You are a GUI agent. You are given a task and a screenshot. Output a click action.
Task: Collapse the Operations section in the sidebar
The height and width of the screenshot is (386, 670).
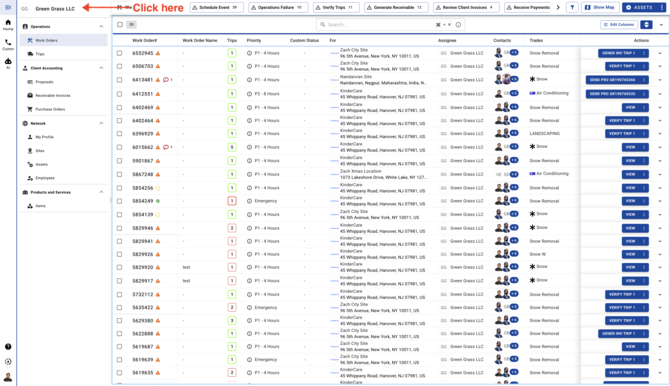(x=101, y=27)
